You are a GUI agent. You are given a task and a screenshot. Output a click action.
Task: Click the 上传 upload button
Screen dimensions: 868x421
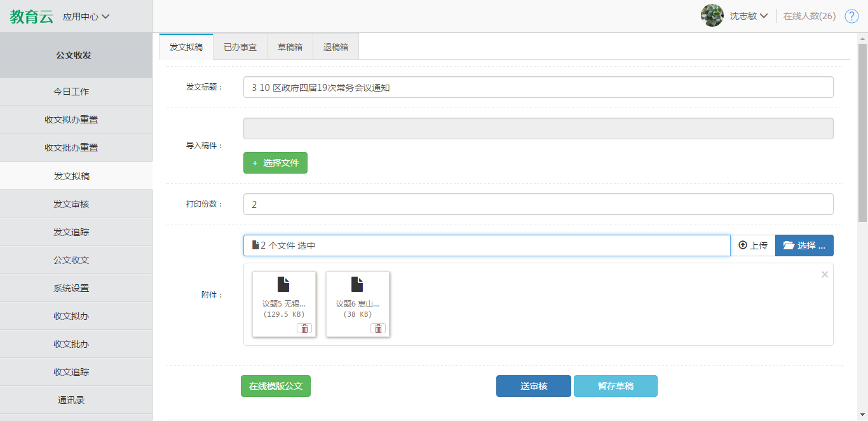(x=752, y=245)
